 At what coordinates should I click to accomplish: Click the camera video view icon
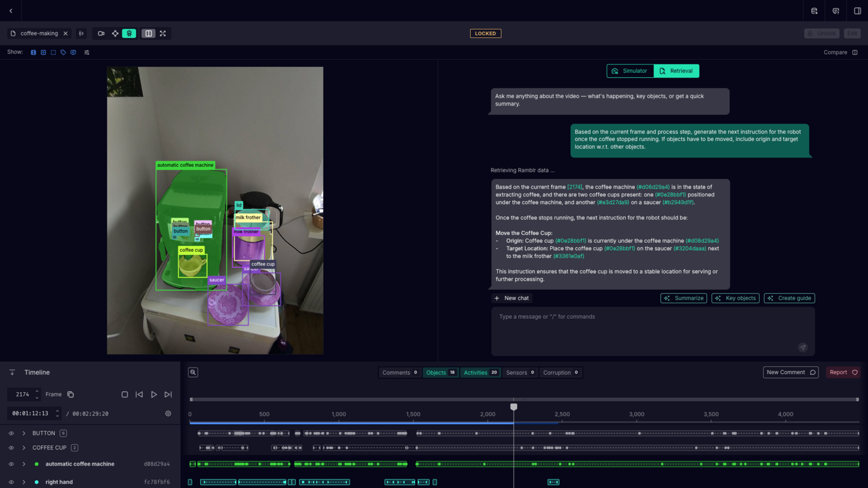click(x=101, y=34)
